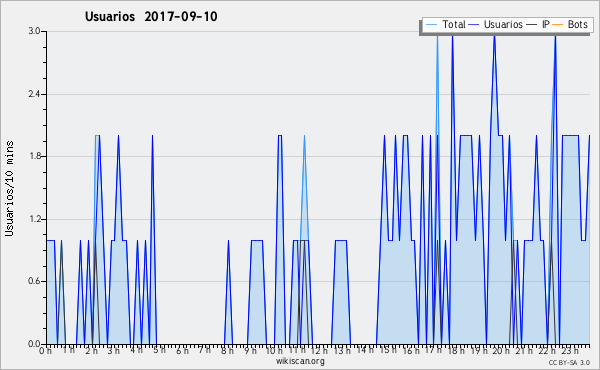Viewport: 600px width, 370px height.
Task: Click the y-axis value '2.4'
Action: [34, 94]
